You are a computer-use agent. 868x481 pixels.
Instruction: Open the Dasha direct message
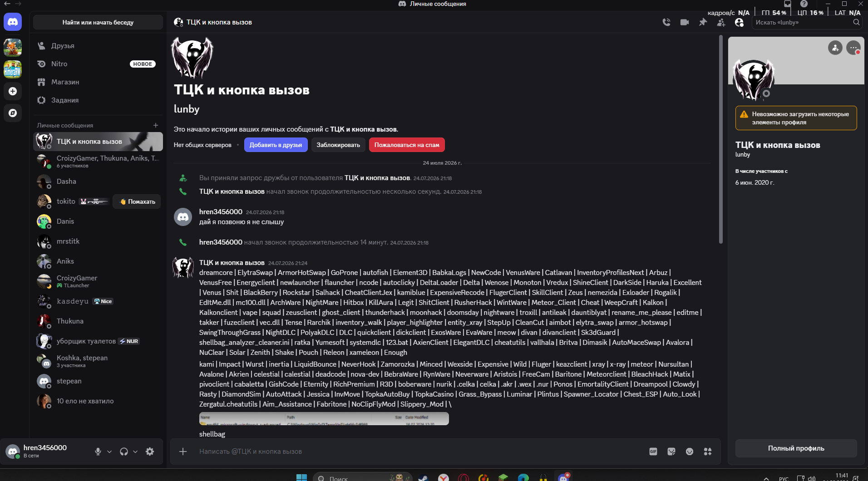coord(98,182)
